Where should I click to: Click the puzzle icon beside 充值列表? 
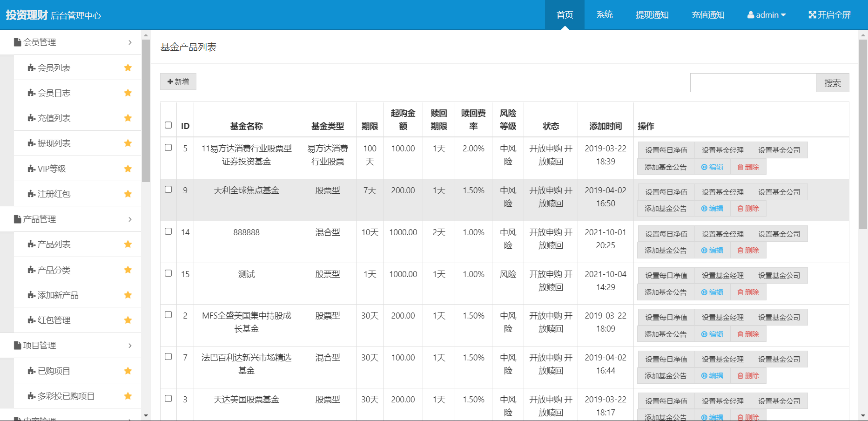32,118
